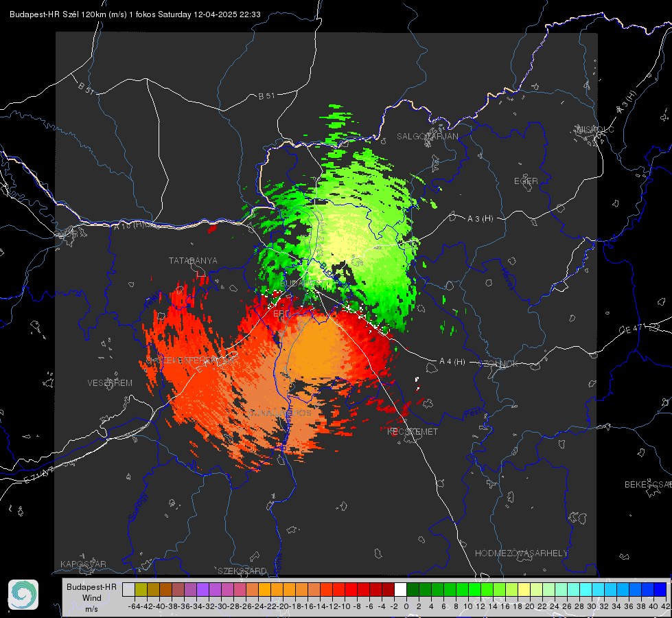Click the 'B 51' road label in the top center
Viewport: 672px width, 618px height.
tap(266, 96)
